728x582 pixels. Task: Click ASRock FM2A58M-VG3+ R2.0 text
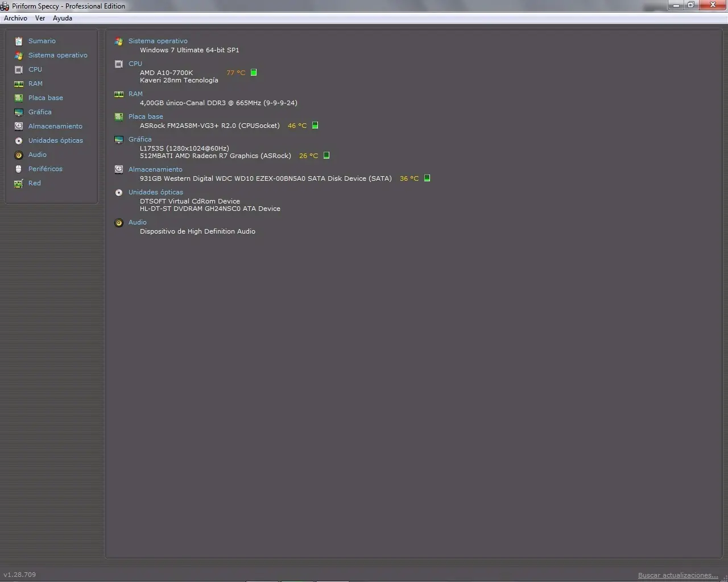pos(210,126)
